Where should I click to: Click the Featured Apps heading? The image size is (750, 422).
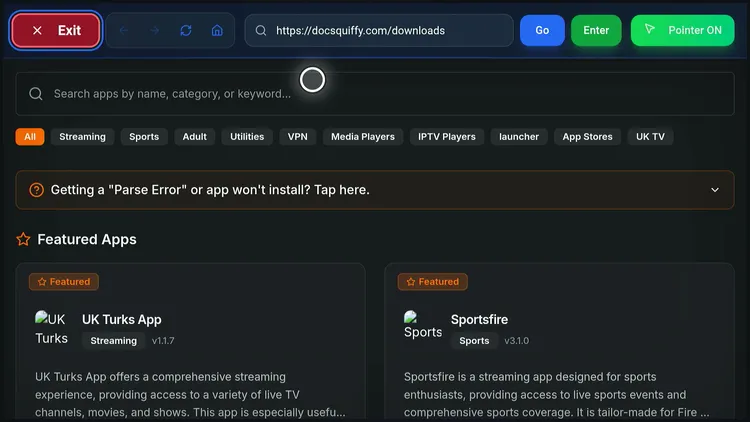[x=87, y=239]
